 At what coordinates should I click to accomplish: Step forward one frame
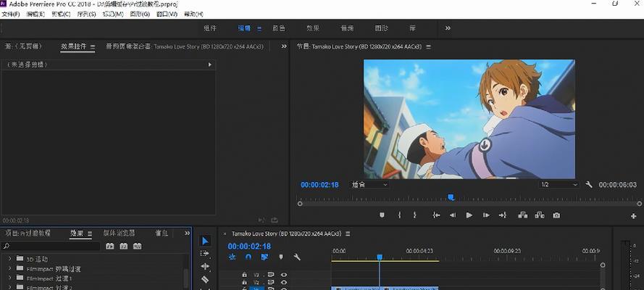coord(486,215)
